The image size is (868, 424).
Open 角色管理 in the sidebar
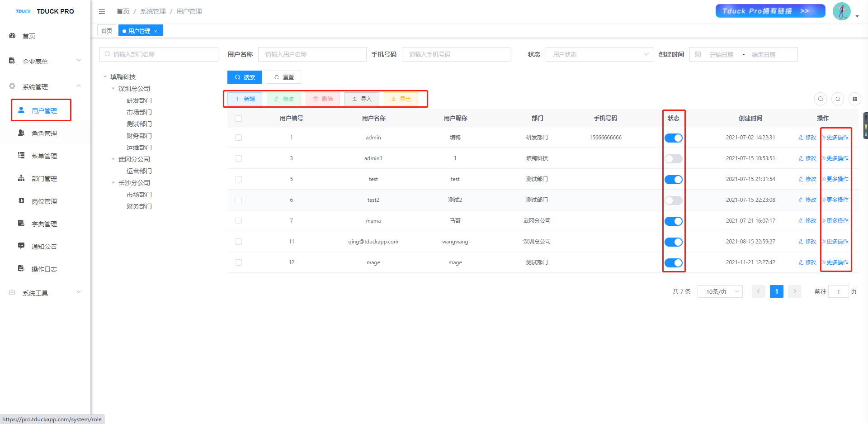click(44, 133)
